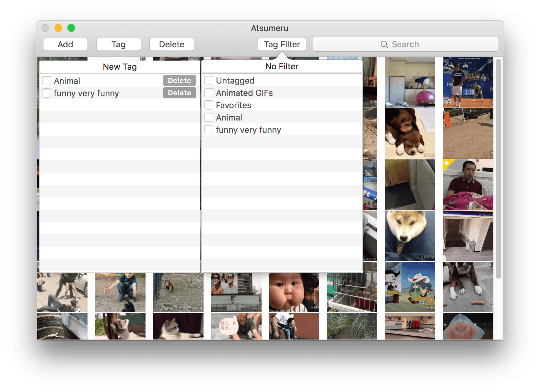Select the chubby baby face thumbnail
540x392 pixels.
pyautogui.click(x=294, y=293)
